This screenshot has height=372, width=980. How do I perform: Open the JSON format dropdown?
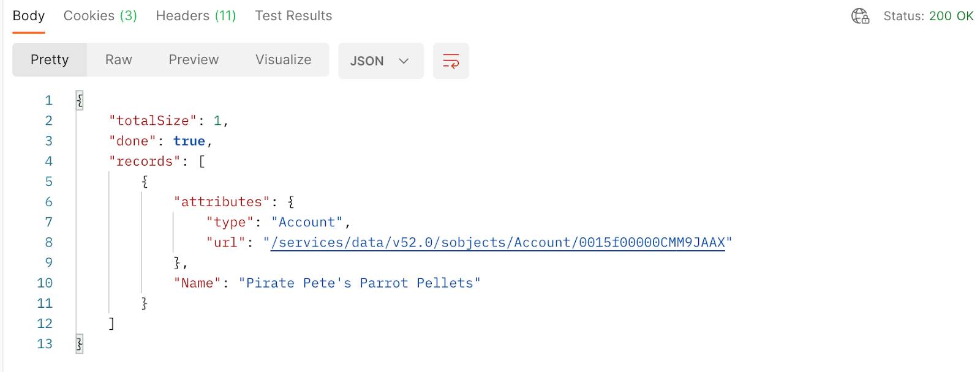380,61
